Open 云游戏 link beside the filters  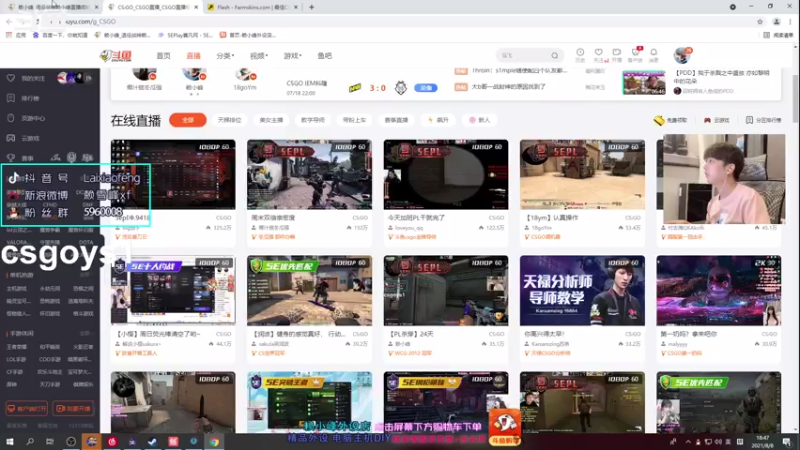717,120
